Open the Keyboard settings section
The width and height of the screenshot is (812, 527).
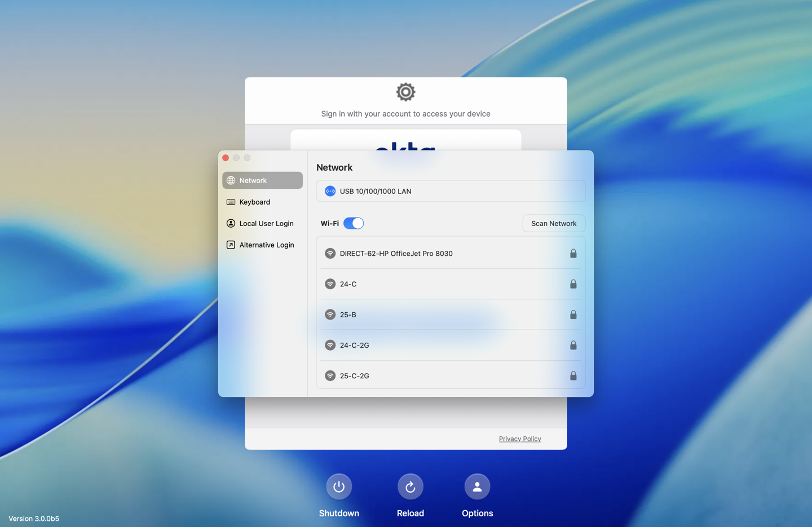[x=262, y=202]
